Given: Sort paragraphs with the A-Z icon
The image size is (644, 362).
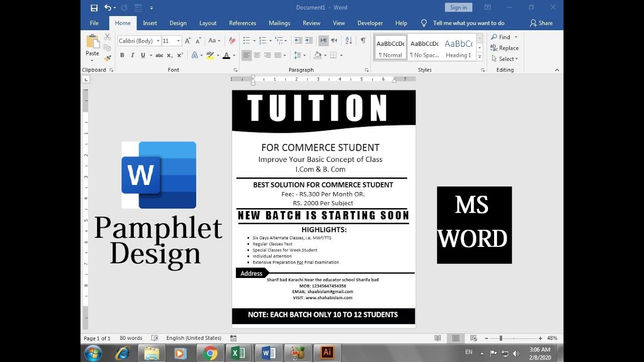Looking at the screenshot, I should (x=348, y=41).
